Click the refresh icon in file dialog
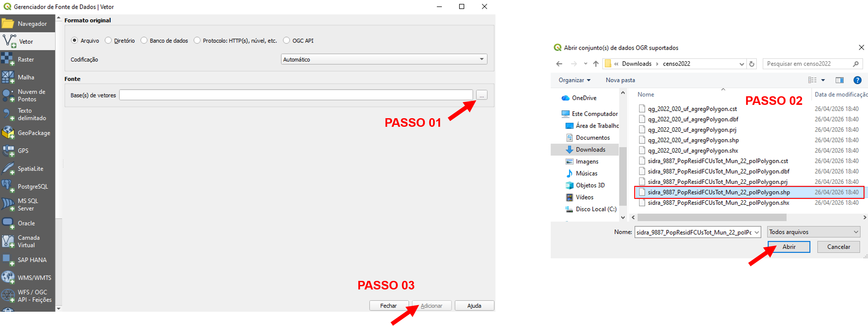Viewport: 868px width, 326px height. (752, 64)
